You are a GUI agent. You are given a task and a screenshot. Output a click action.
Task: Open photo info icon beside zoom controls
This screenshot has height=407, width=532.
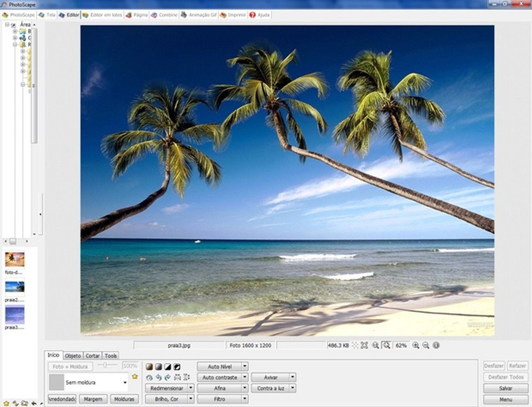click(x=436, y=345)
